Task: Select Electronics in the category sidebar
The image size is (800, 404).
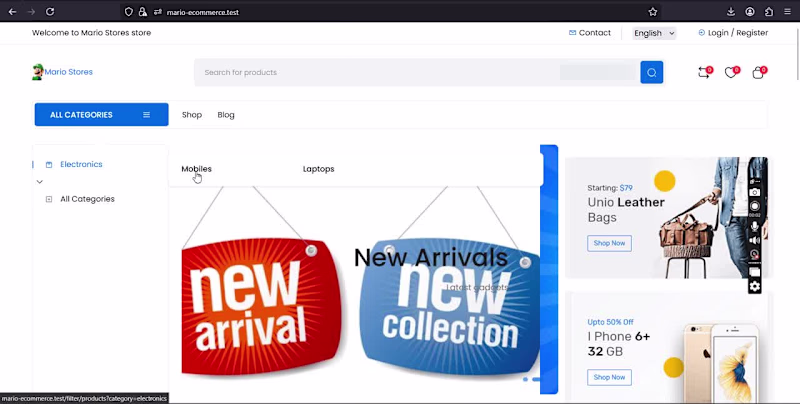Action: pos(81,164)
